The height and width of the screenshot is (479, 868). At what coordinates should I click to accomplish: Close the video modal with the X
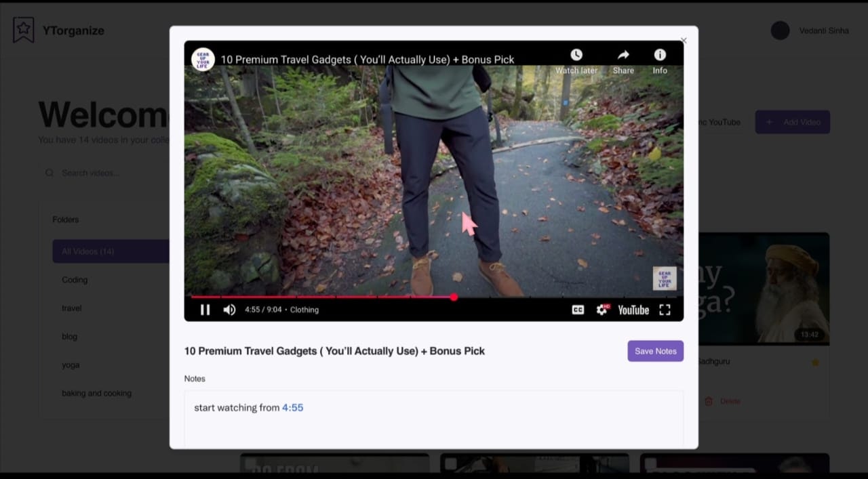pos(684,41)
